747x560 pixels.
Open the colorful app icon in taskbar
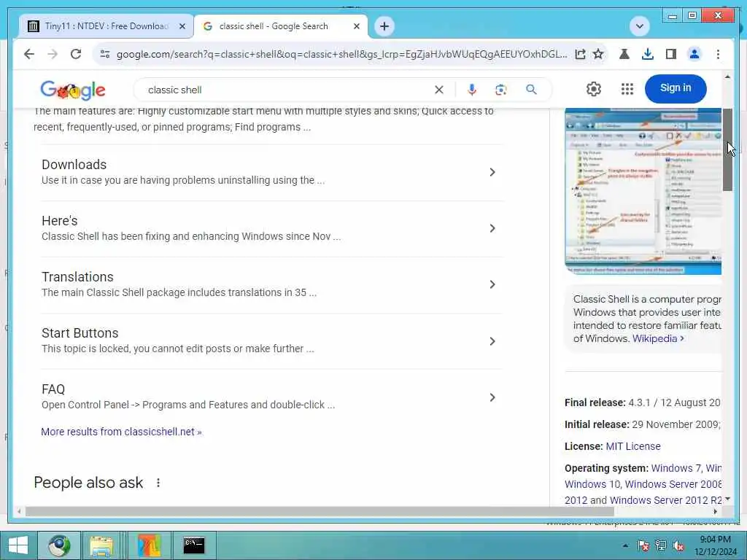tap(149, 545)
